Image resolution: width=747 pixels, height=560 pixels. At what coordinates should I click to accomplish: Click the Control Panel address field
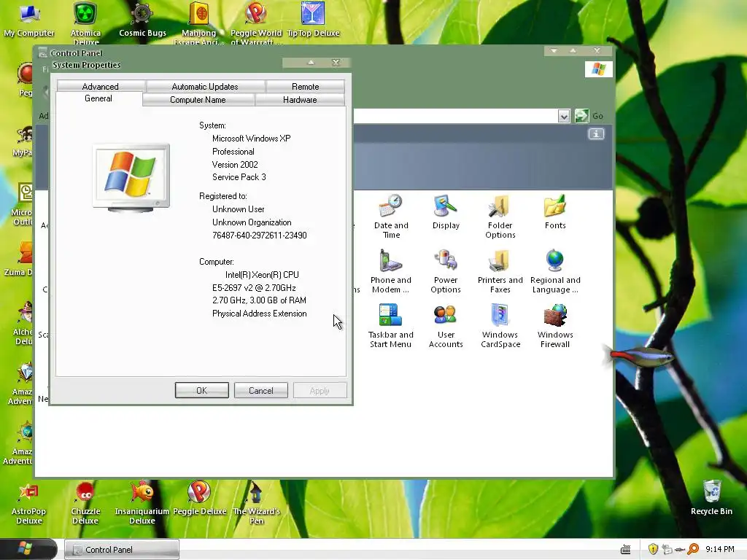pyautogui.click(x=455, y=116)
